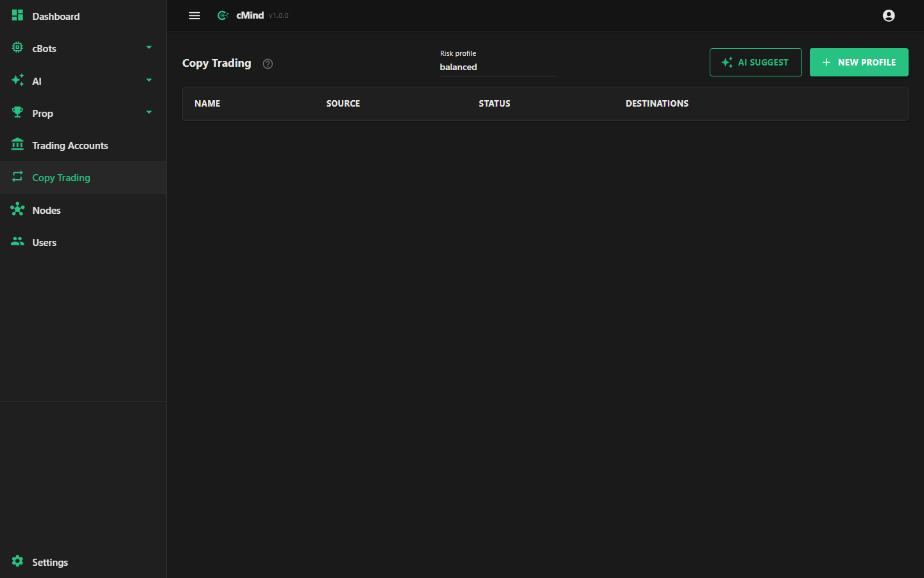Click the AI SUGGEST button

coord(755,62)
